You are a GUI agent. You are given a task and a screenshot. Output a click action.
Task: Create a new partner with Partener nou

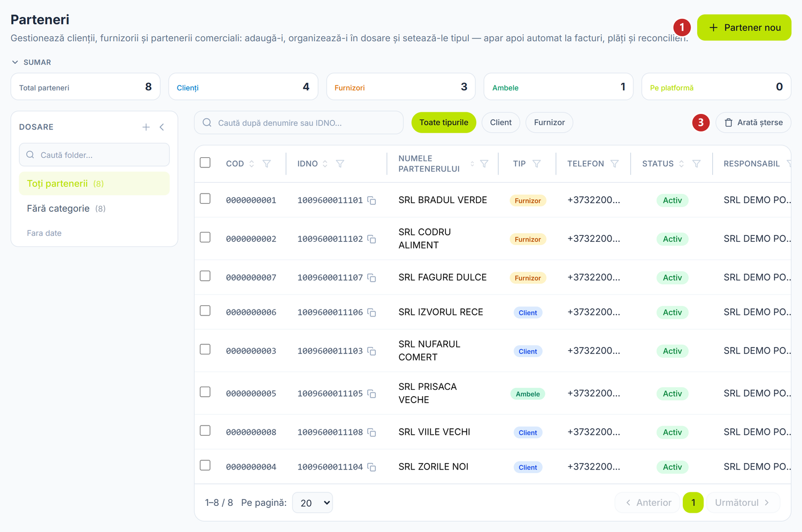coord(744,27)
